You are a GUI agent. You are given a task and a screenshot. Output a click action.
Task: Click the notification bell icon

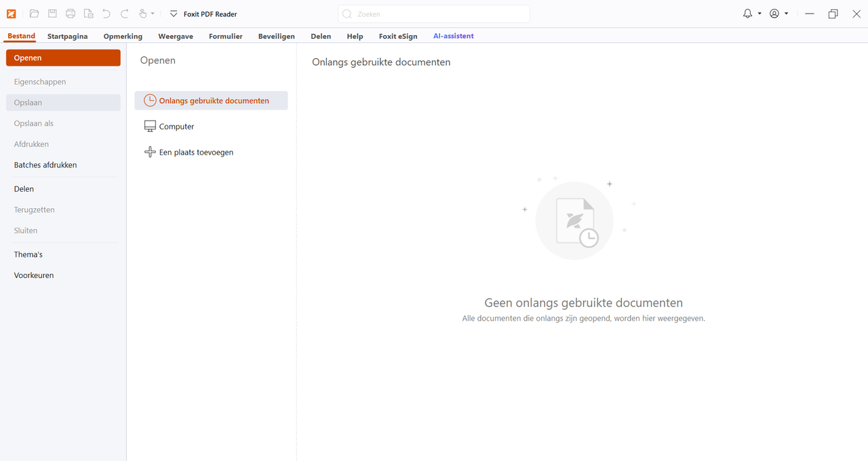(748, 14)
